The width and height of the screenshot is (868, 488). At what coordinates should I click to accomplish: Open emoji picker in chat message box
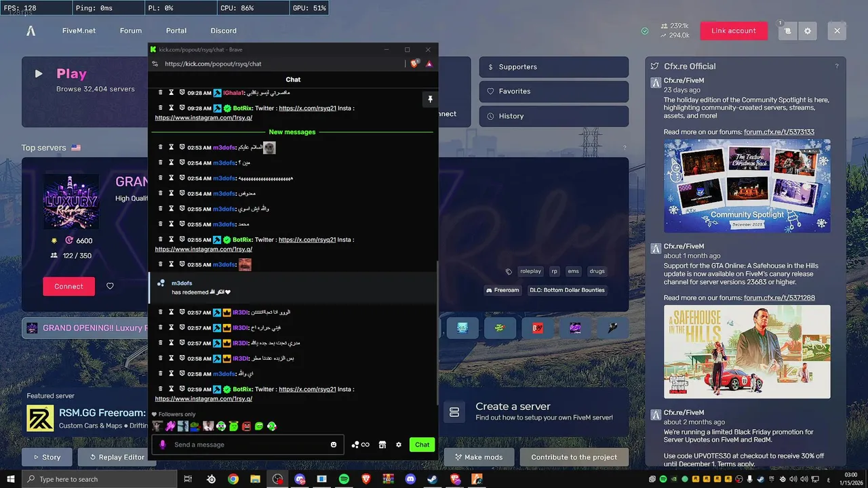click(334, 445)
